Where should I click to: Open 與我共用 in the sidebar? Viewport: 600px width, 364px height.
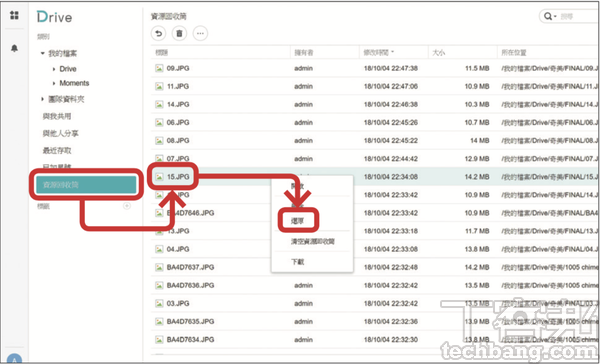pyautogui.click(x=57, y=116)
